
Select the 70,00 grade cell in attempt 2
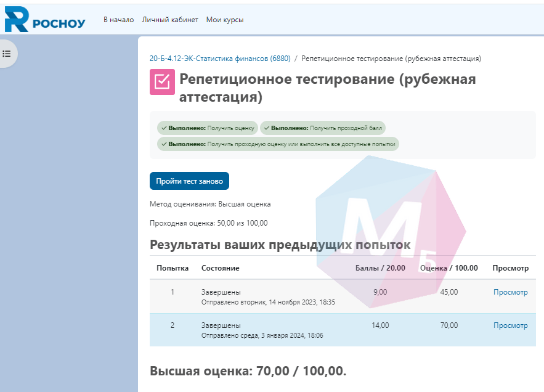point(449,325)
